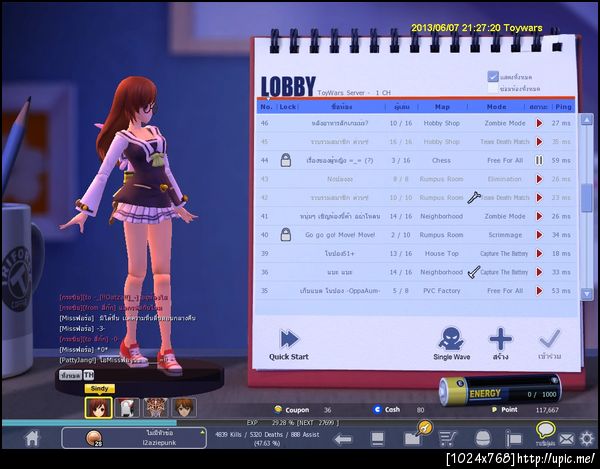Select room 41 Neighborhood Zombie Mode
Image resolution: width=600 pixels, height=469 pixels.
click(x=416, y=216)
